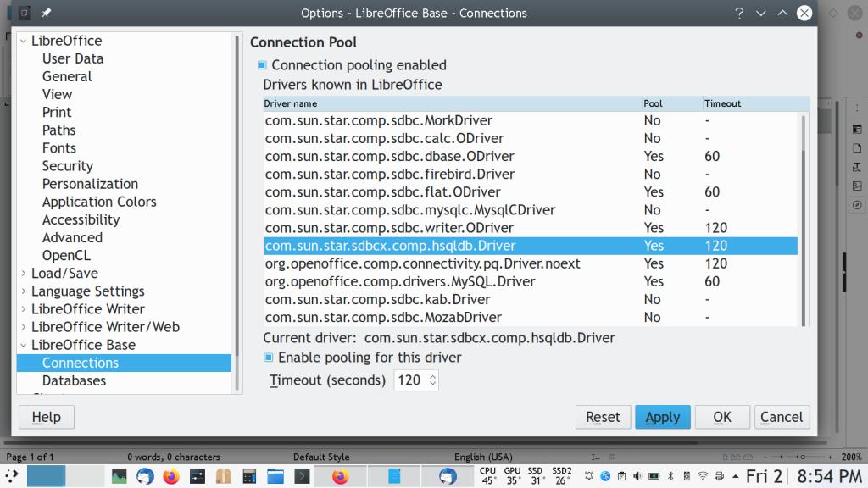Click the Bluetooth icon in system tray
Screen dimensions: 868x488
point(670,476)
